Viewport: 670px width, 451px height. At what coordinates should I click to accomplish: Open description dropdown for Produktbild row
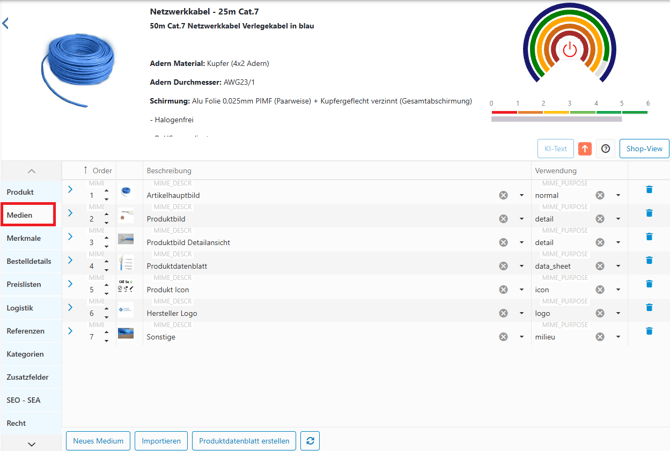pos(521,219)
